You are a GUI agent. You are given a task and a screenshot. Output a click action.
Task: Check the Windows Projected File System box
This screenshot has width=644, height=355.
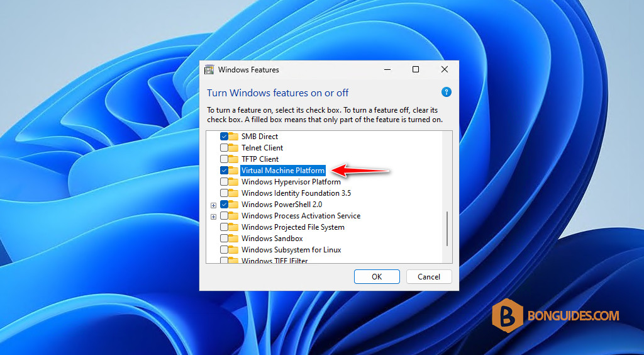[x=224, y=227]
